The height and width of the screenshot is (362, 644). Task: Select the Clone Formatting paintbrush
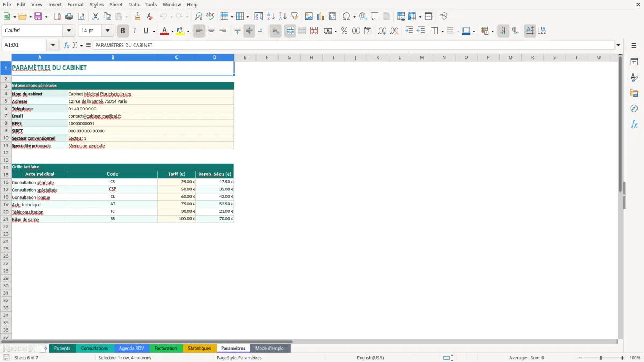[138, 17]
